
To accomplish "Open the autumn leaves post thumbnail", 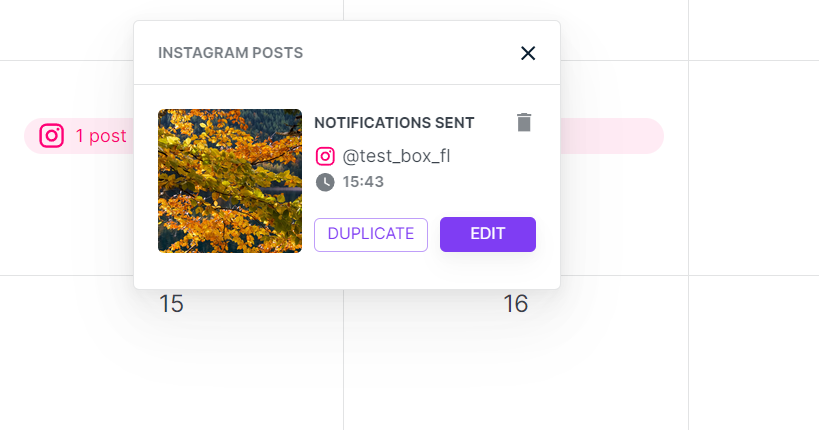I will (230, 181).
